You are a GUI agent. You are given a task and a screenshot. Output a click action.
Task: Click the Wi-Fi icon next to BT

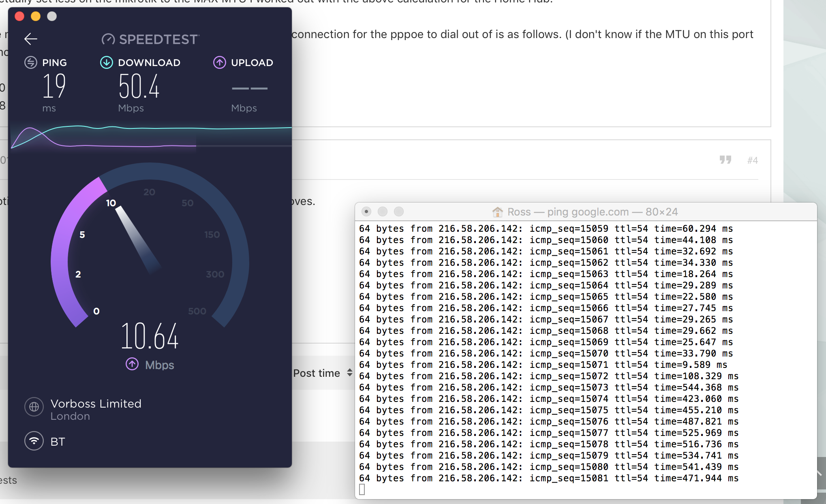point(34,441)
